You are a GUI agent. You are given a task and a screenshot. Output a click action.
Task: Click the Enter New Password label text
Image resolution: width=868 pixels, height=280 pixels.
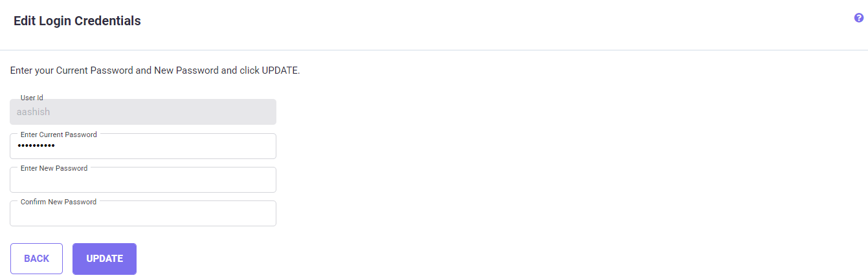click(x=54, y=168)
